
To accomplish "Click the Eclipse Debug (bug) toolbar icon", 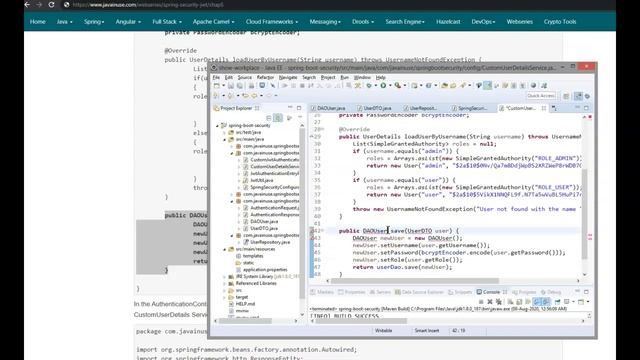I will click(x=369, y=85).
